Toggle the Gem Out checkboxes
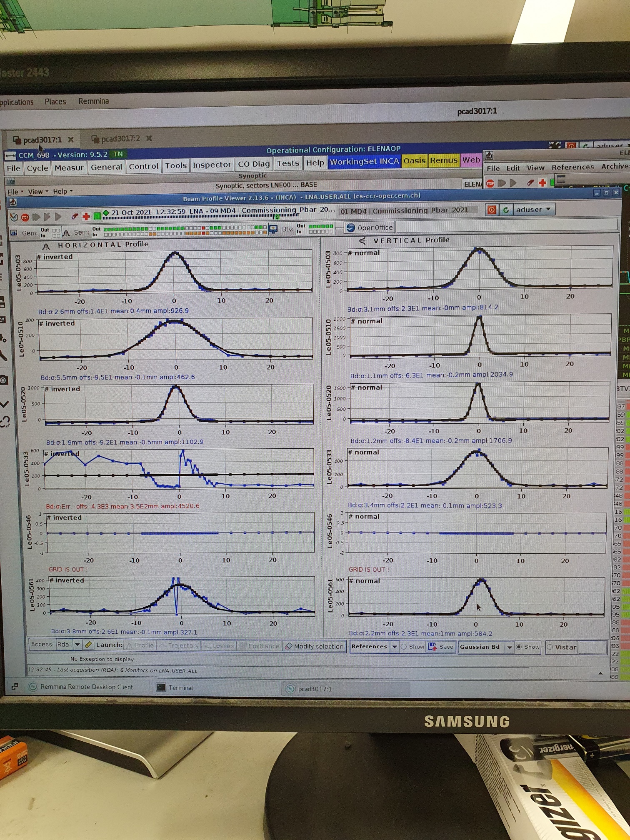Viewport: 630px width, 840px height. click(56, 230)
